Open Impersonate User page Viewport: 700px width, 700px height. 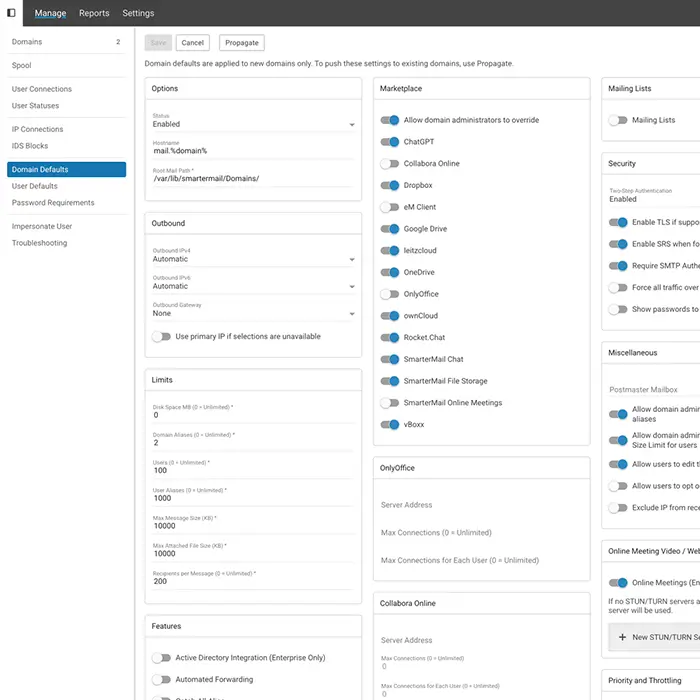click(x=67, y=226)
